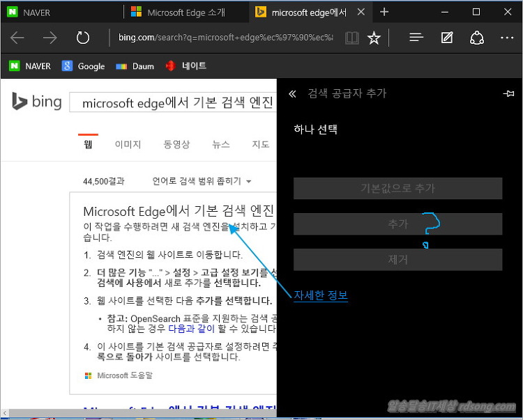Click the browser back arrow

click(17, 38)
